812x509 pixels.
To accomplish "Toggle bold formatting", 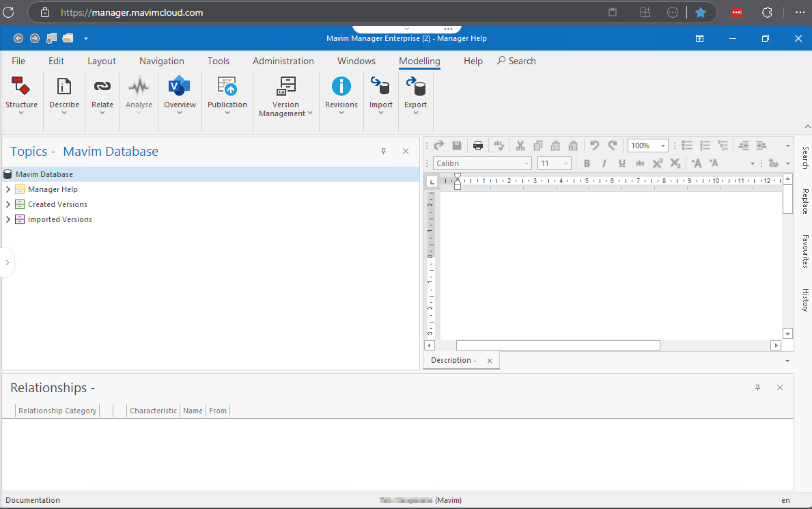I will point(587,163).
